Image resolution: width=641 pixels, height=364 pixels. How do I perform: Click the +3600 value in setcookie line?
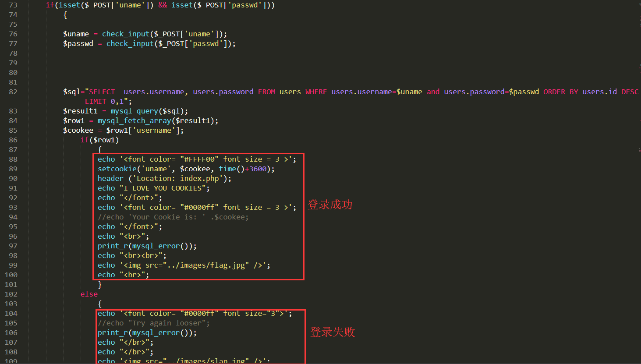(x=255, y=169)
